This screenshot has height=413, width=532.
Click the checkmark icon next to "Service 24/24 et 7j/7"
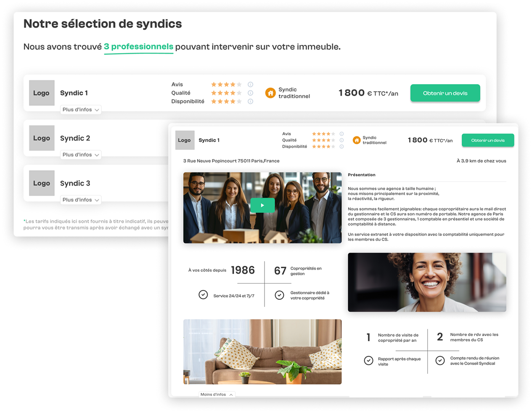coord(203,295)
